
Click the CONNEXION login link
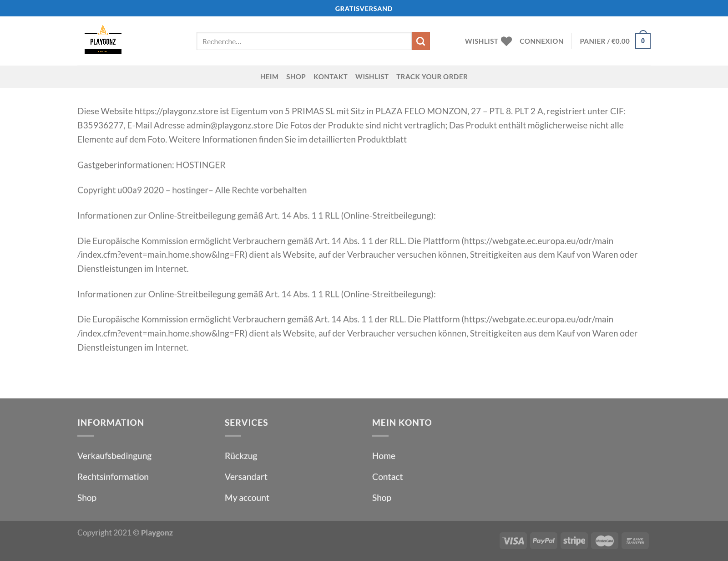coord(541,41)
